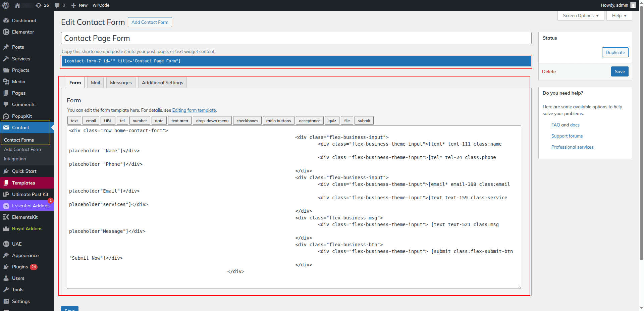644x311 pixels.
Task: Open WPCode in the admin bar
Action: pos(101,5)
